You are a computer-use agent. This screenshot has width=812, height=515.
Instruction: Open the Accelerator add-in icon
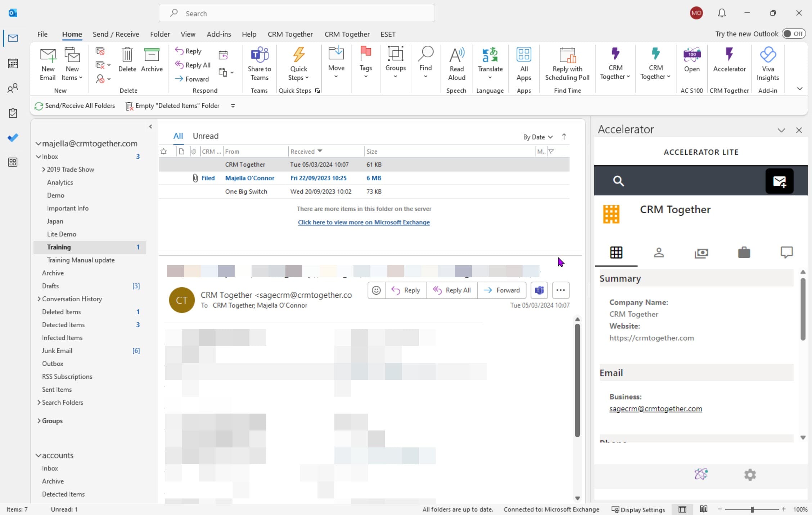pos(729,64)
